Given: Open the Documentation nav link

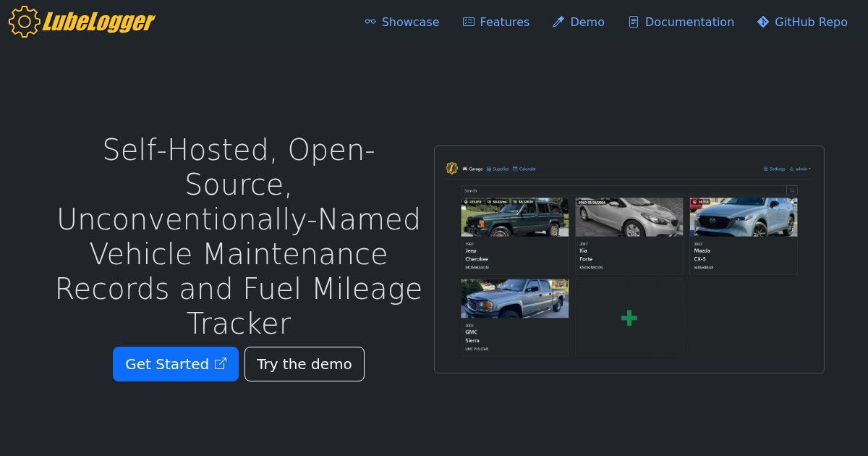Looking at the screenshot, I should [681, 22].
